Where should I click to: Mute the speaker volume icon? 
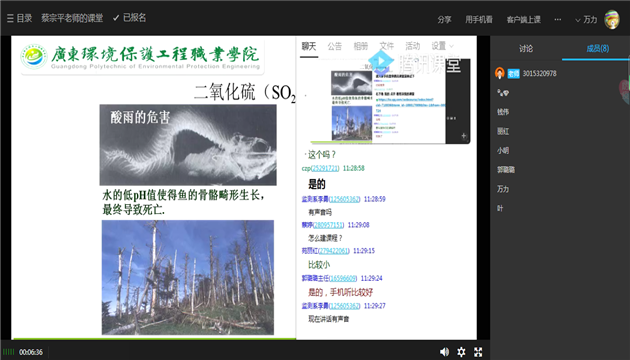(x=444, y=352)
